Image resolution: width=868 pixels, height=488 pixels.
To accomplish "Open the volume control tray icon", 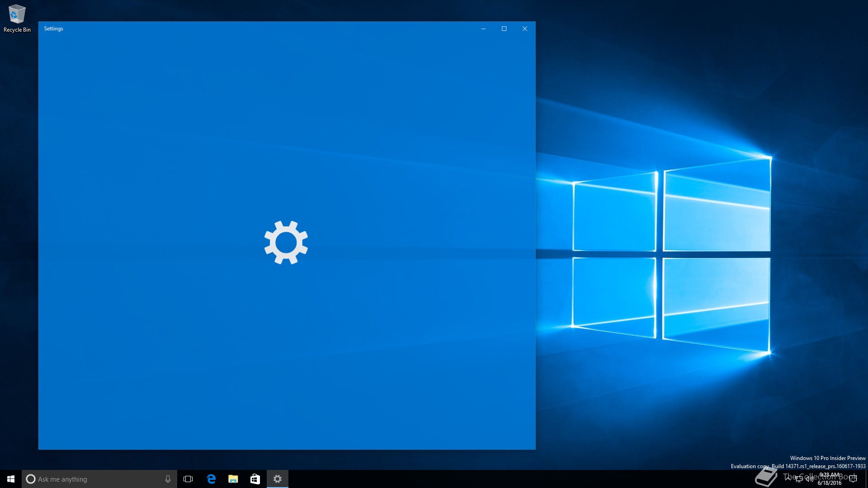I will click(810, 479).
